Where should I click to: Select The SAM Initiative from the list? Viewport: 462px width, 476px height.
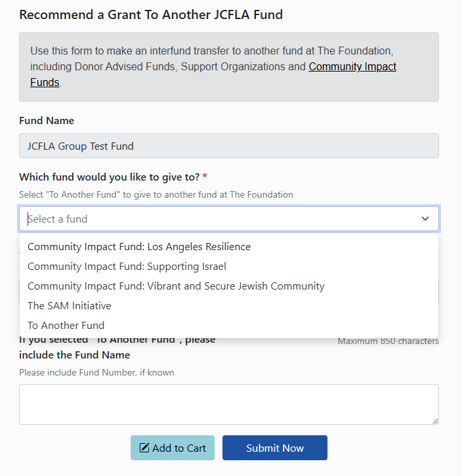[229, 306]
